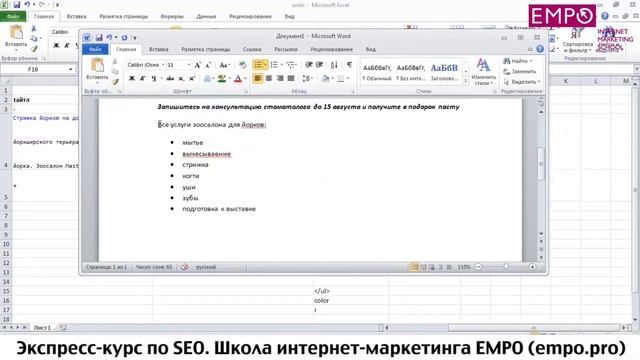
Task: Select Align Left in Word paragraph group
Action: pos(258,78)
